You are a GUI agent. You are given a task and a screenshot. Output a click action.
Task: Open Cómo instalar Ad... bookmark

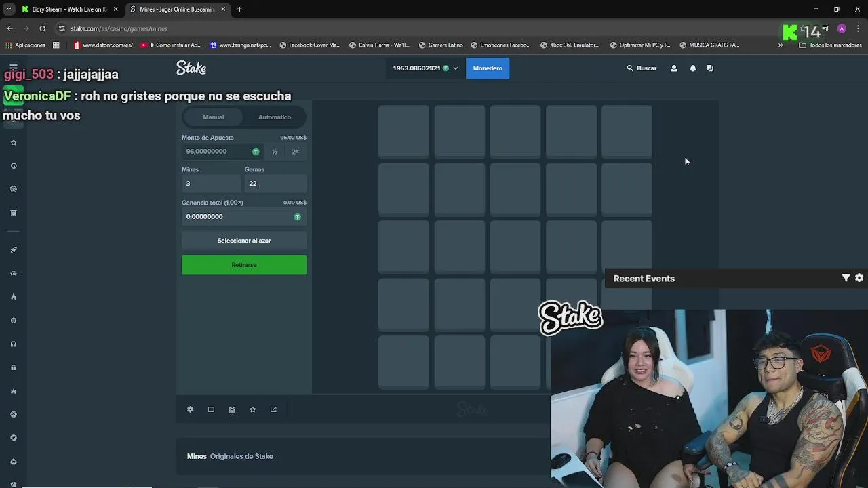point(171,45)
